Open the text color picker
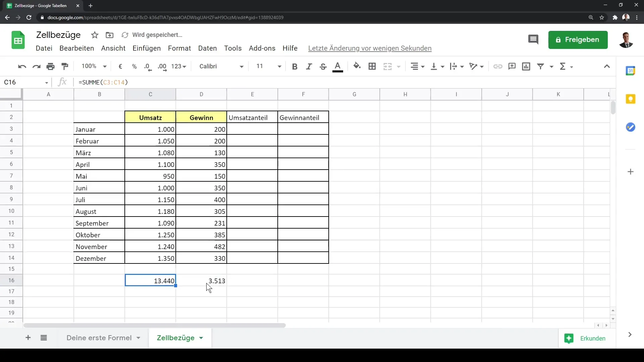 [338, 66]
